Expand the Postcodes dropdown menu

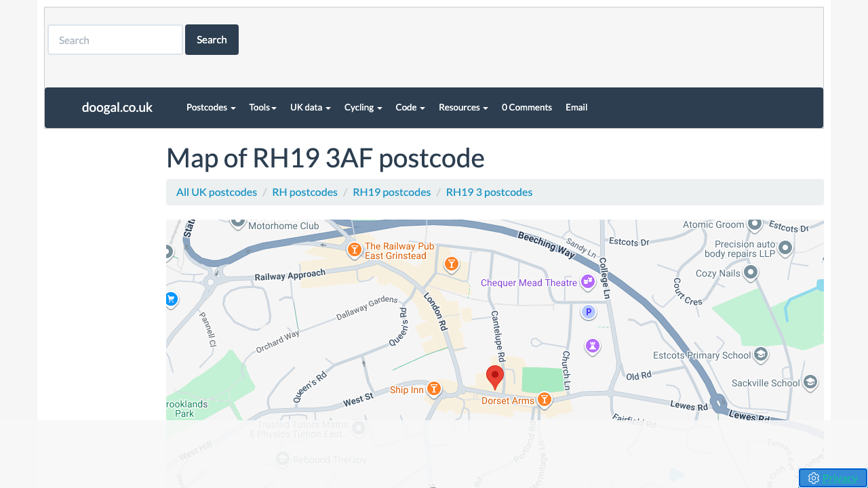211,107
